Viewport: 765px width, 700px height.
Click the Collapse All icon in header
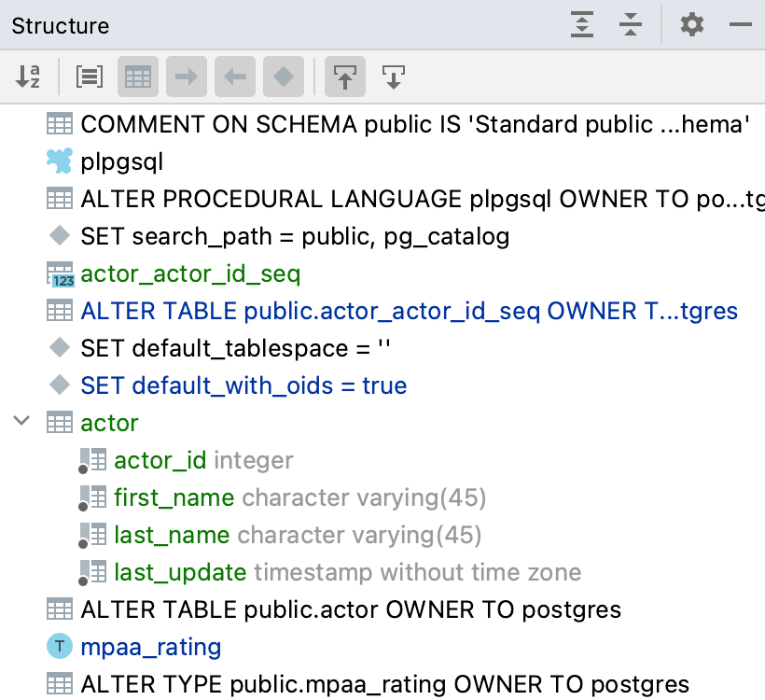pyautogui.click(x=632, y=25)
